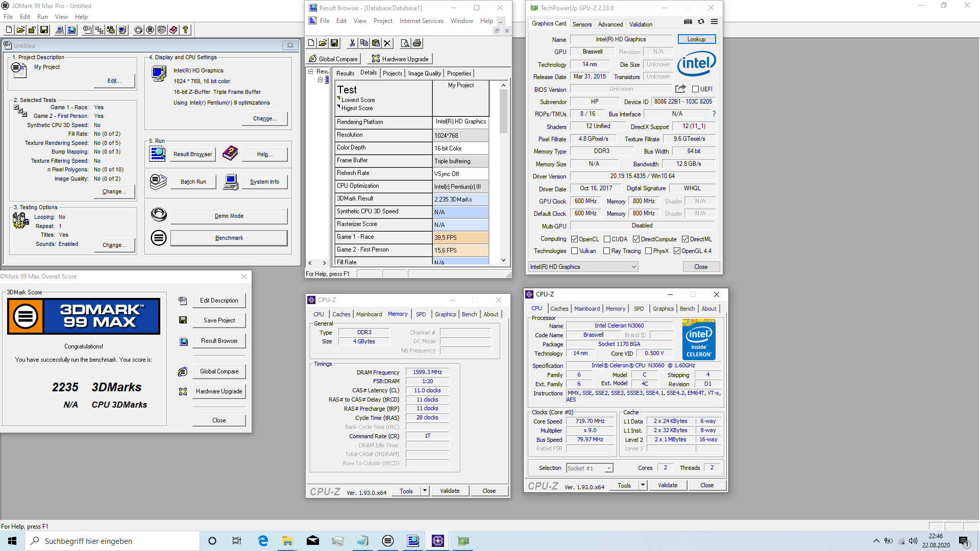Open Microsoft Edge from taskbar
This screenshot has width=980, height=551.
coord(263,541)
